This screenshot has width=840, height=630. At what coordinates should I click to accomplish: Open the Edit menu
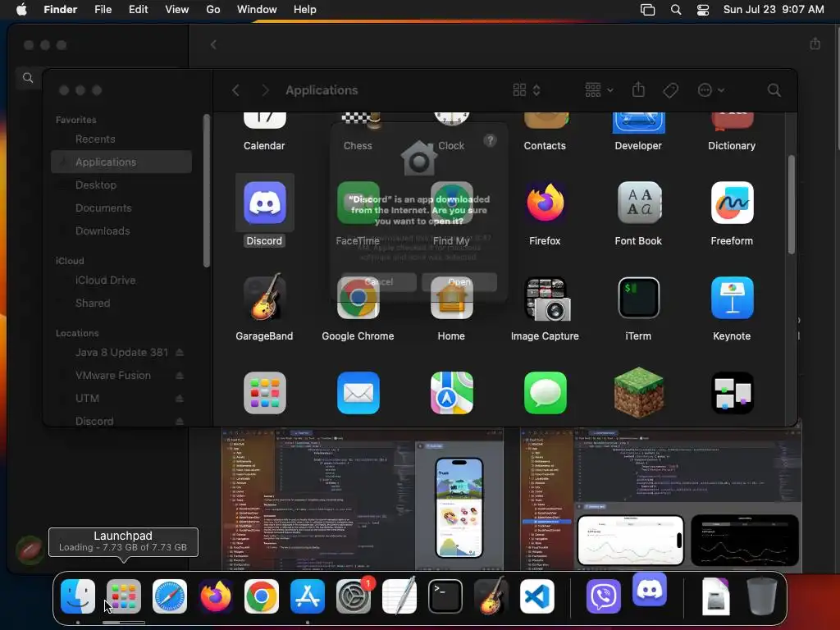click(x=138, y=10)
